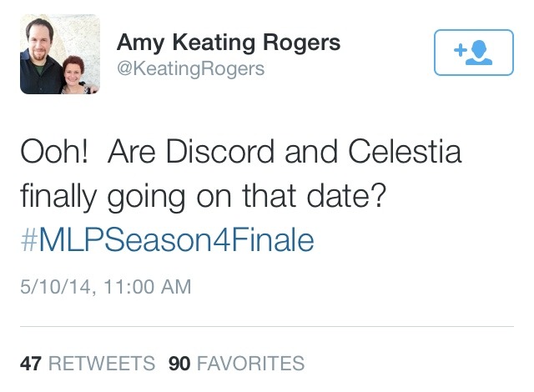
Task: Click the follow user button
Action: [472, 53]
